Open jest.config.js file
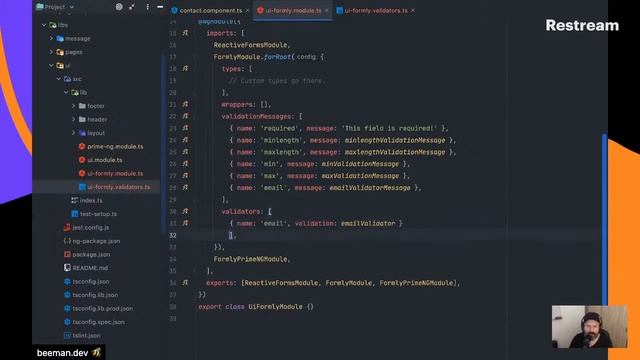The width and height of the screenshot is (640, 360). pyautogui.click(x=91, y=227)
